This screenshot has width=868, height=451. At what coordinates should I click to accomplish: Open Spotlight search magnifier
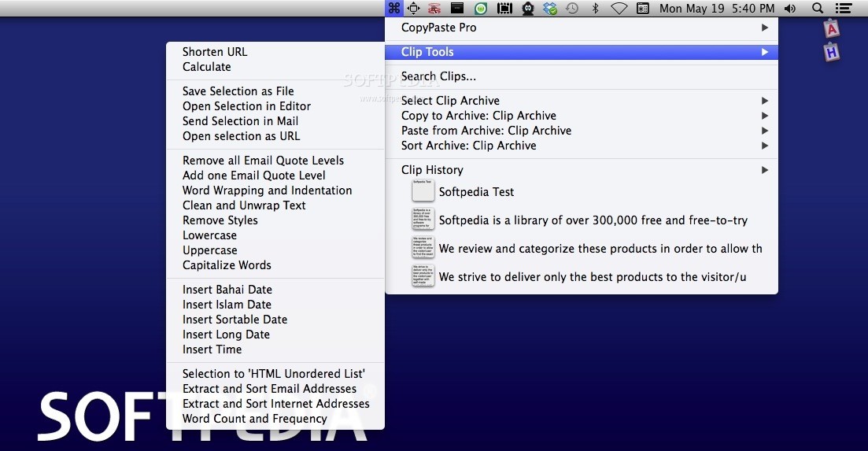[818, 9]
